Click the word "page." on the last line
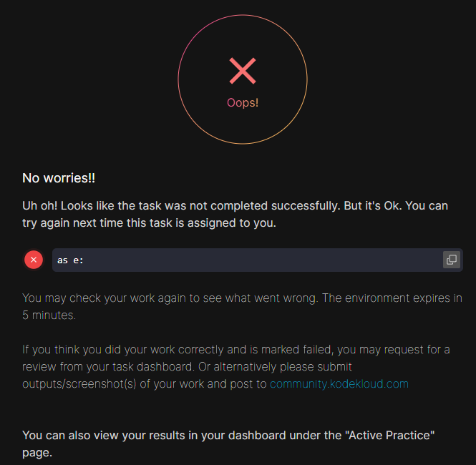Viewport: 476px width, 465px height. pos(37,452)
